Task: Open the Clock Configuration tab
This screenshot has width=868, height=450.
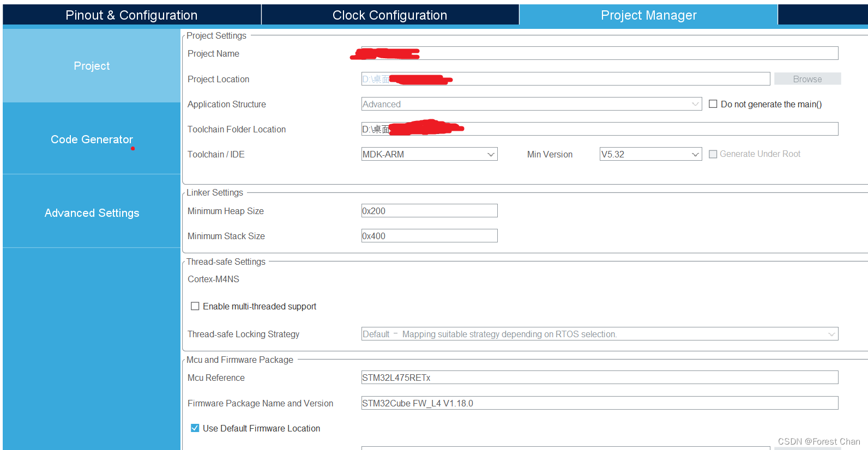Action: [x=390, y=15]
